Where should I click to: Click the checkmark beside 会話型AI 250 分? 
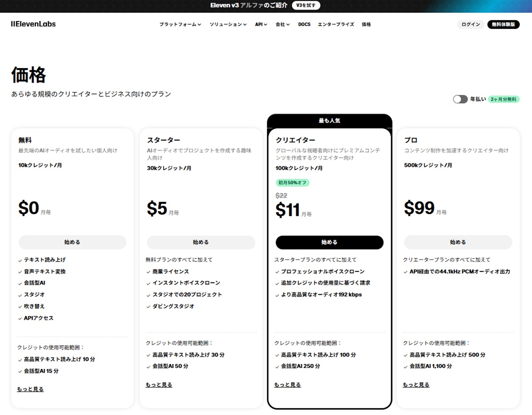(277, 367)
